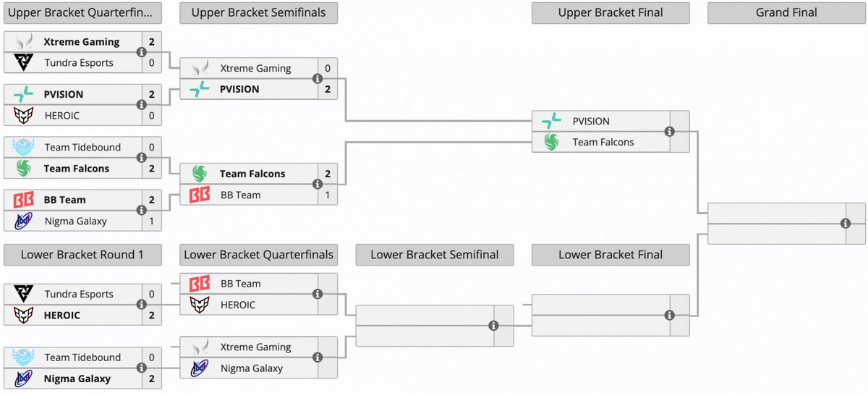Select the Grand Final column header
Image resolution: width=868 pixels, height=393 pixels.
(x=786, y=12)
